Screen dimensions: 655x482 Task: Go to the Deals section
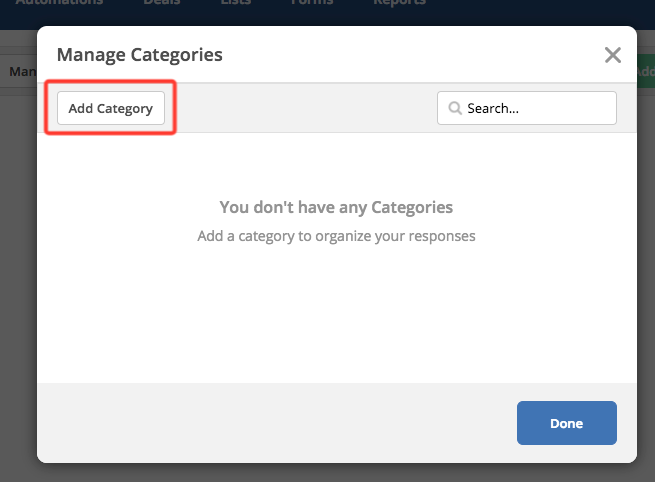pyautogui.click(x=162, y=3)
